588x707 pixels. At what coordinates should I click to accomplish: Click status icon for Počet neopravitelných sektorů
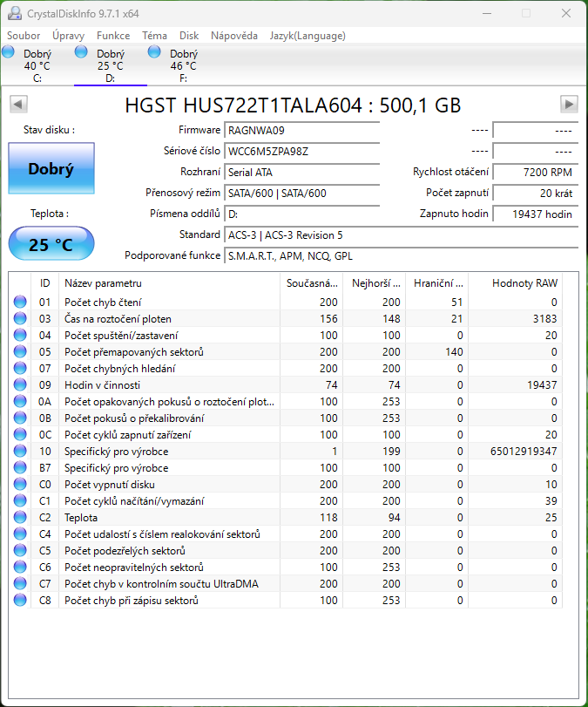pos(20,567)
